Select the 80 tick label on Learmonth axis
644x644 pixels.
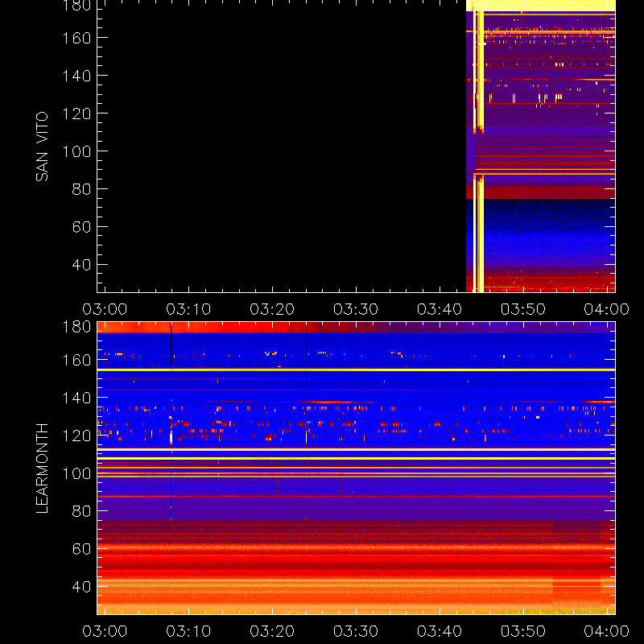[x=81, y=511]
